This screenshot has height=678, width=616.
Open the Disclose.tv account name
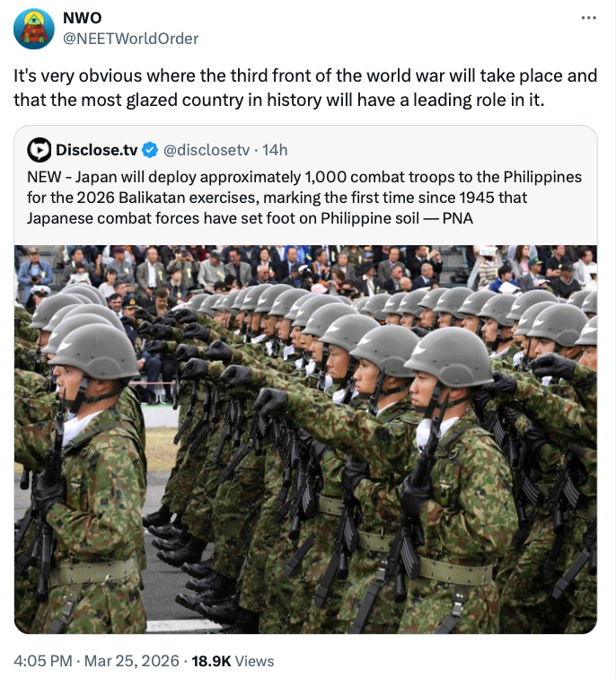click(96, 150)
